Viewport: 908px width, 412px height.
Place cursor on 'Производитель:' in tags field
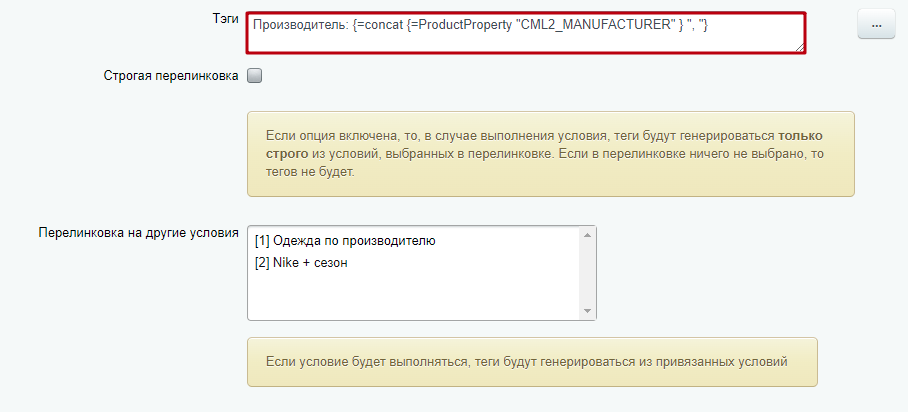301,25
